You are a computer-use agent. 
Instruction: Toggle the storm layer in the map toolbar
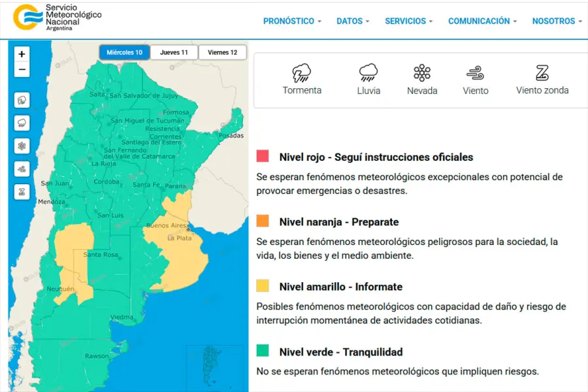tap(22, 100)
